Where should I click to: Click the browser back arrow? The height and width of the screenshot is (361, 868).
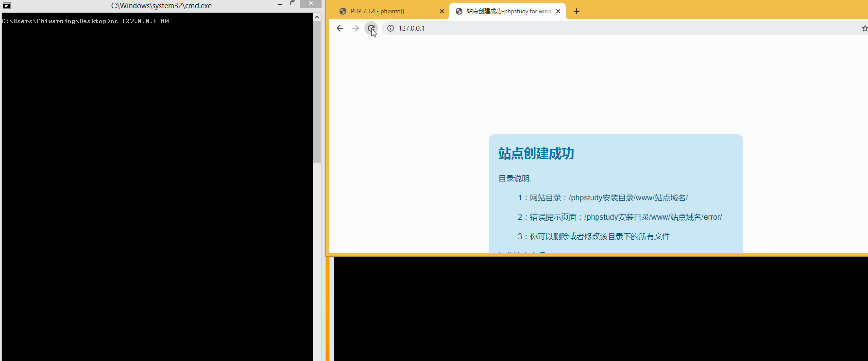(340, 28)
